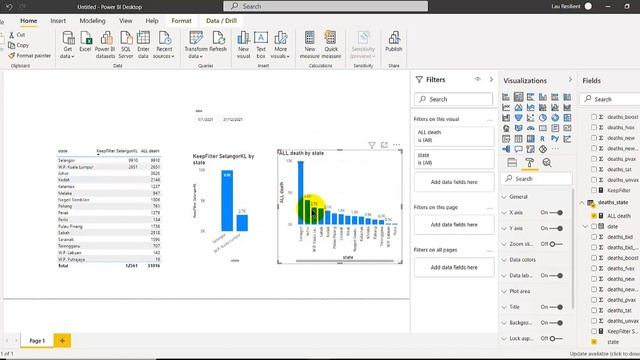Collapse the Visualizations pane arrow
The height and width of the screenshot is (360, 640).
570,80
